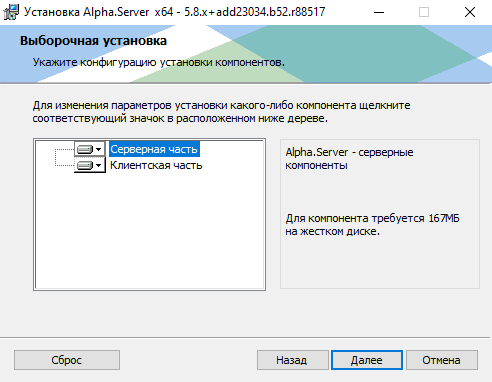Screen dimensions: 492x382
Task: Select the Клиентская часть tree item
Action: (x=156, y=165)
